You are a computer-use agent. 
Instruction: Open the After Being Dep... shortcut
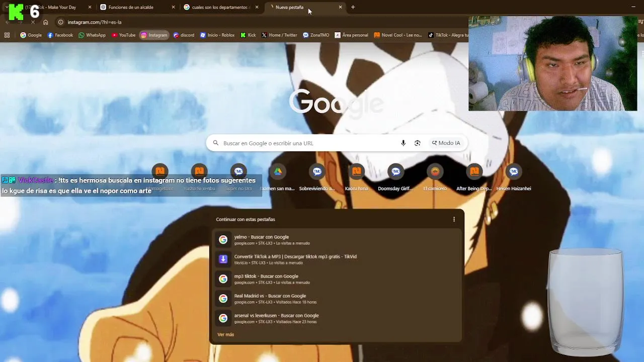click(x=474, y=178)
